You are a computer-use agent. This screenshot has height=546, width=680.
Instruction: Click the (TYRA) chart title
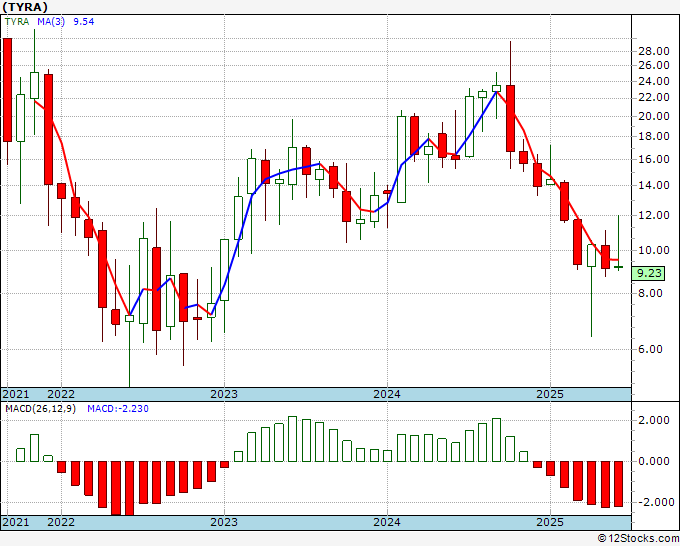(25, 7)
